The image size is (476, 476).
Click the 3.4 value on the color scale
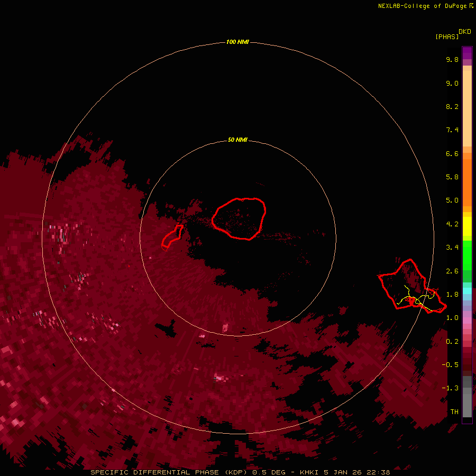452,248
